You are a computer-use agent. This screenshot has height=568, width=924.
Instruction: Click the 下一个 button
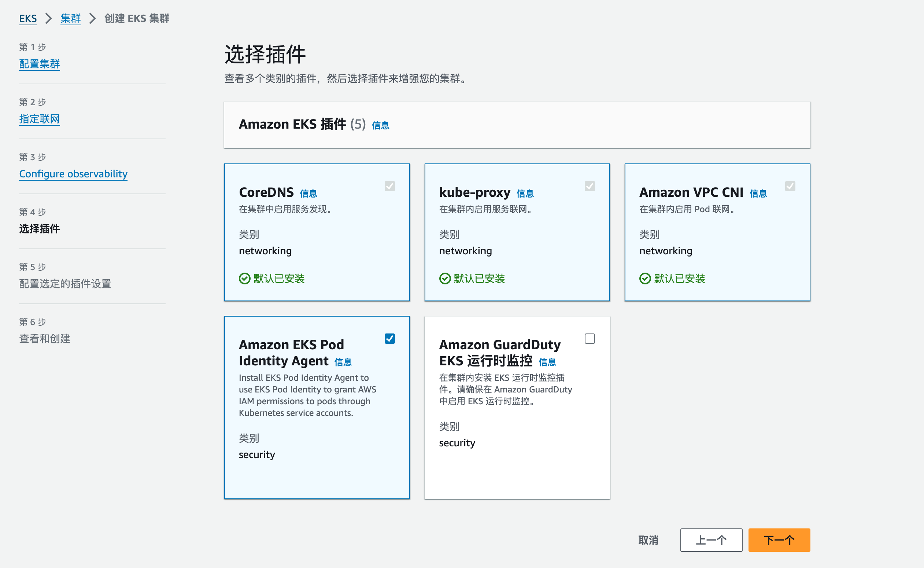(779, 540)
